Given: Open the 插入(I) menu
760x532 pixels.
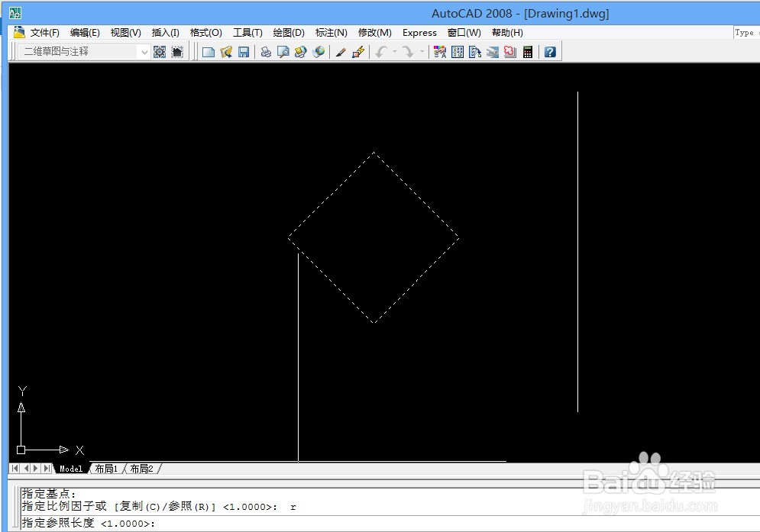Looking at the screenshot, I should (x=165, y=33).
